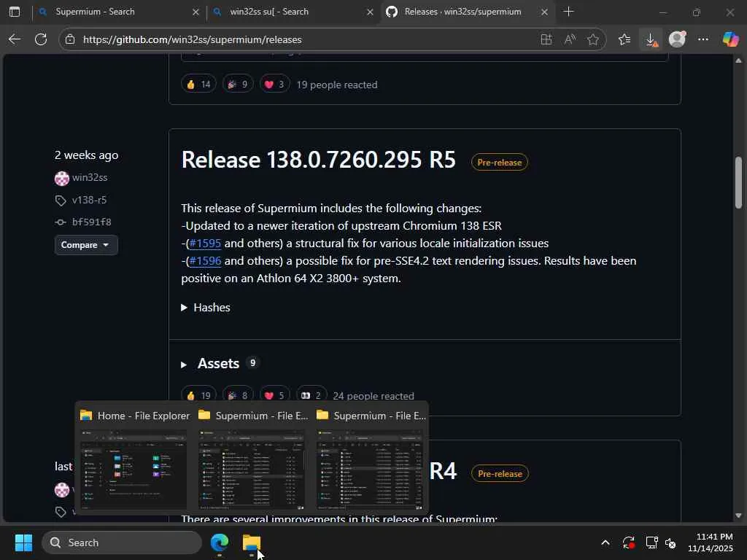Select the Releases · win32ss/supermium tab
Image resolution: width=747 pixels, height=560 pixels.
(x=468, y=12)
